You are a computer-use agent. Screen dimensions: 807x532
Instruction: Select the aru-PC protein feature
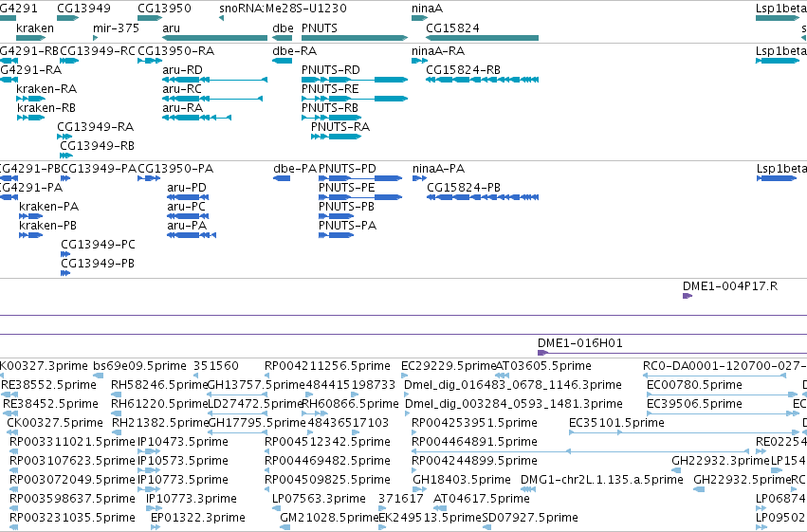188,216
